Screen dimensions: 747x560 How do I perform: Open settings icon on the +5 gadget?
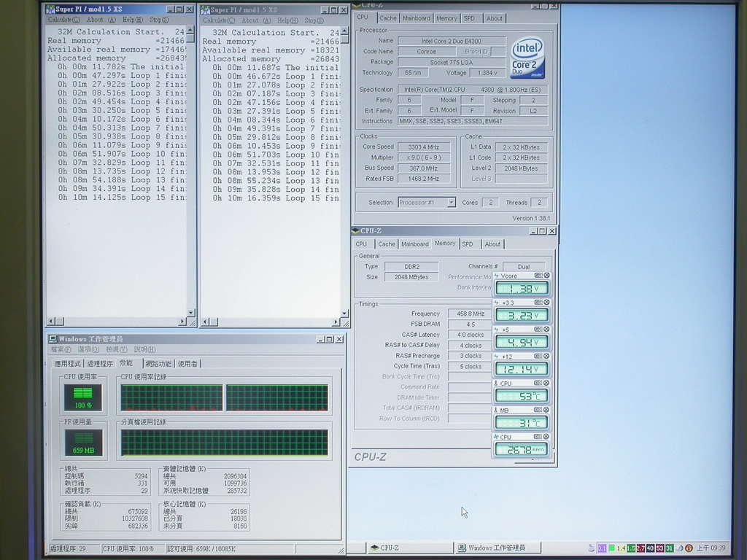click(538, 329)
